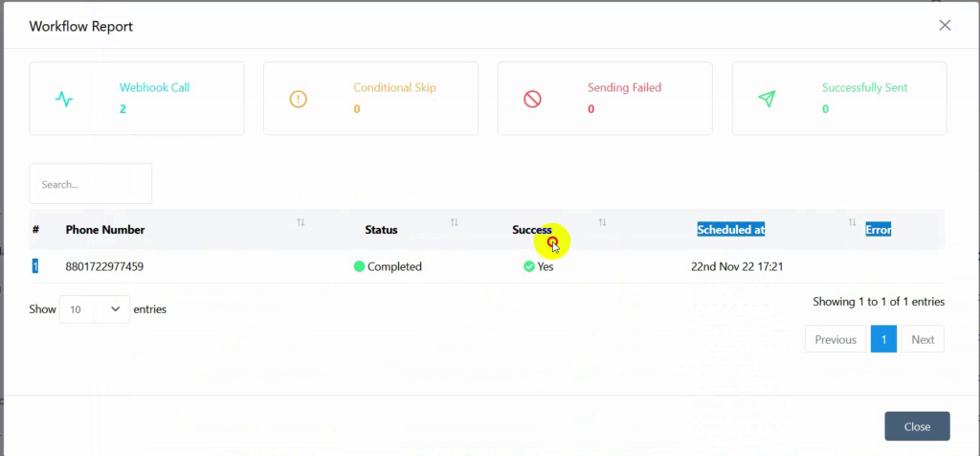The image size is (980, 456).
Task: Open the Show entries count dropdown
Action: [x=95, y=309]
